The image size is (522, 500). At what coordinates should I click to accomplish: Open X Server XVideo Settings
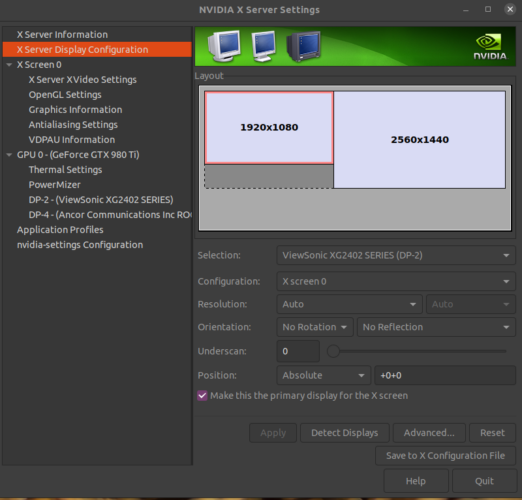(83, 80)
